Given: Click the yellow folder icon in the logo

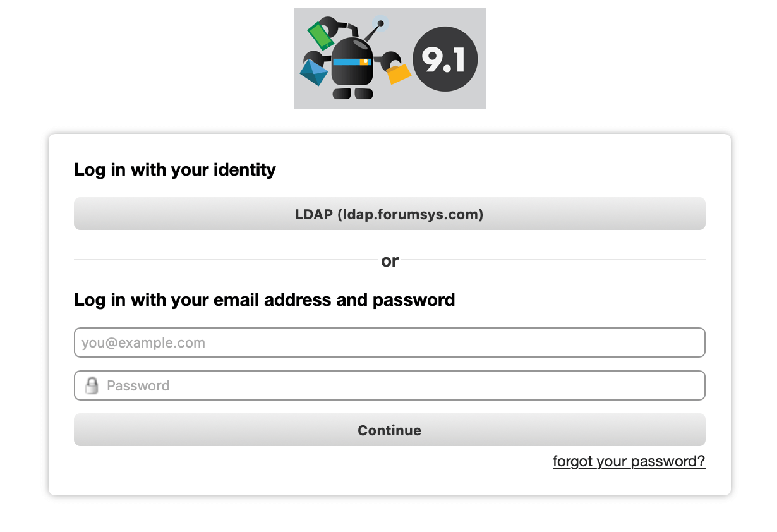Looking at the screenshot, I should point(399,73).
